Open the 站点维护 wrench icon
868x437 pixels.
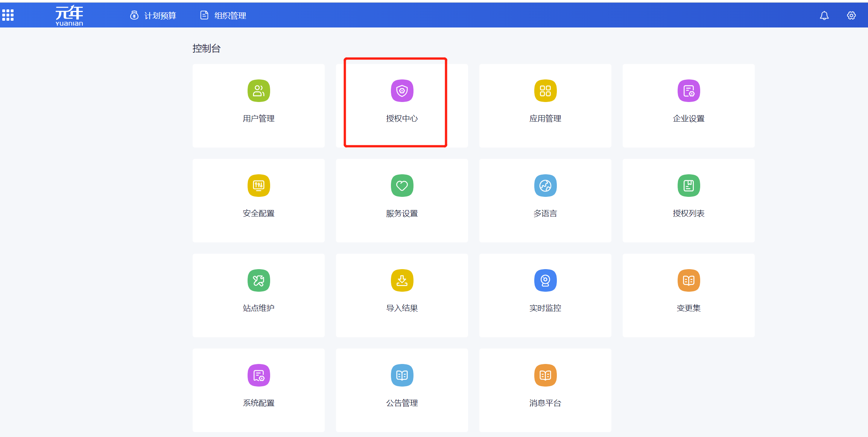258,280
